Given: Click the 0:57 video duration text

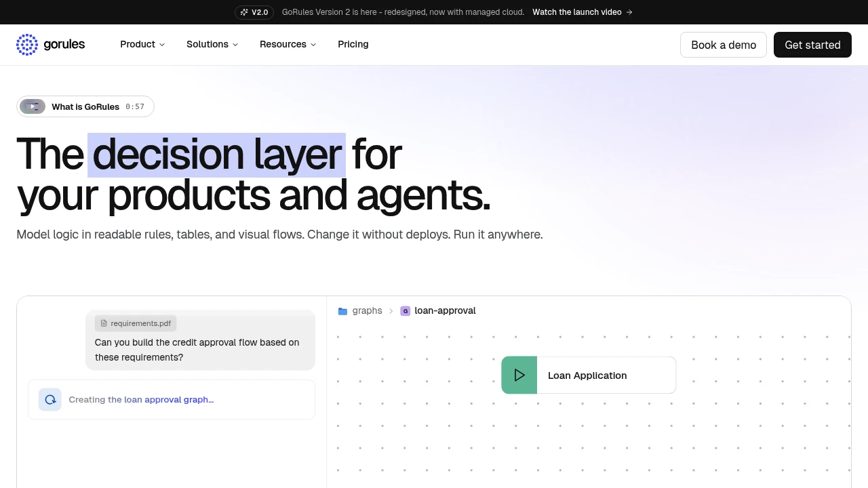Looking at the screenshot, I should 135,106.
